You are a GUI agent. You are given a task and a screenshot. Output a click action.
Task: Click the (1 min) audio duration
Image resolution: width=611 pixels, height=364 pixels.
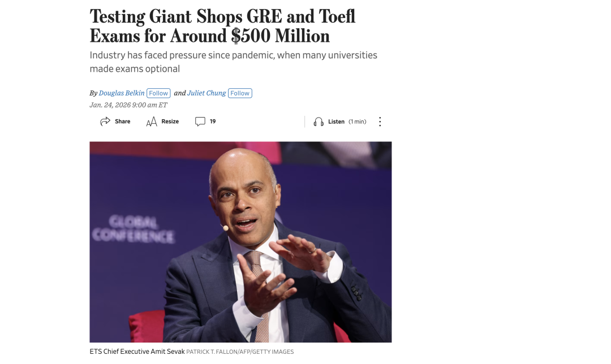click(358, 122)
